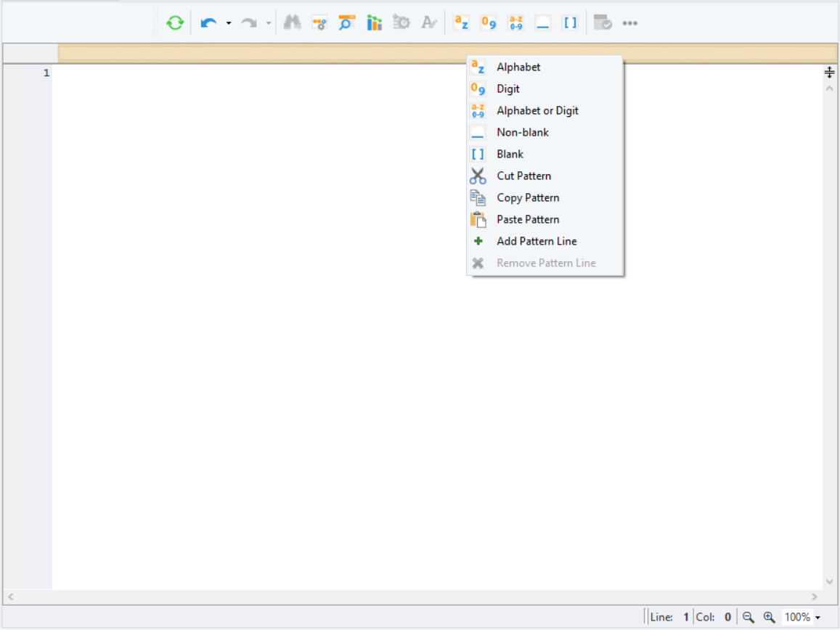Screen dimensions: 840x630
Task: Click the split editor handle above scrollbar
Action: pyautogui.click(x=829, y=72)
